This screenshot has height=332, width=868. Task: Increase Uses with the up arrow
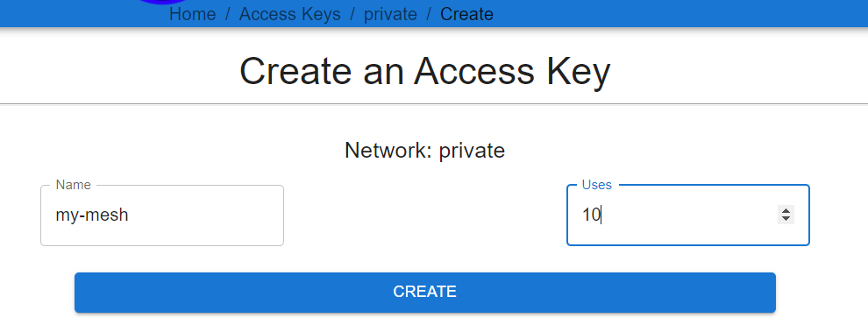point(786,210)
